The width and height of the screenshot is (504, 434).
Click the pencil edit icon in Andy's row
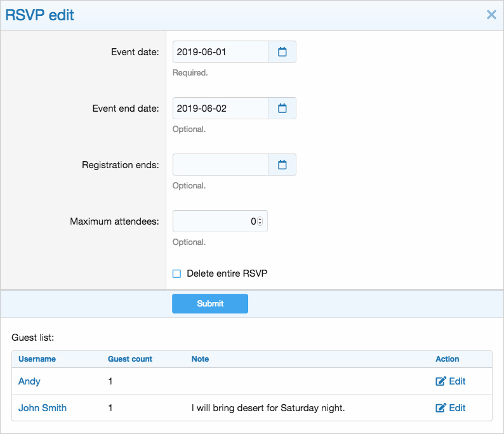click(441, 381)
